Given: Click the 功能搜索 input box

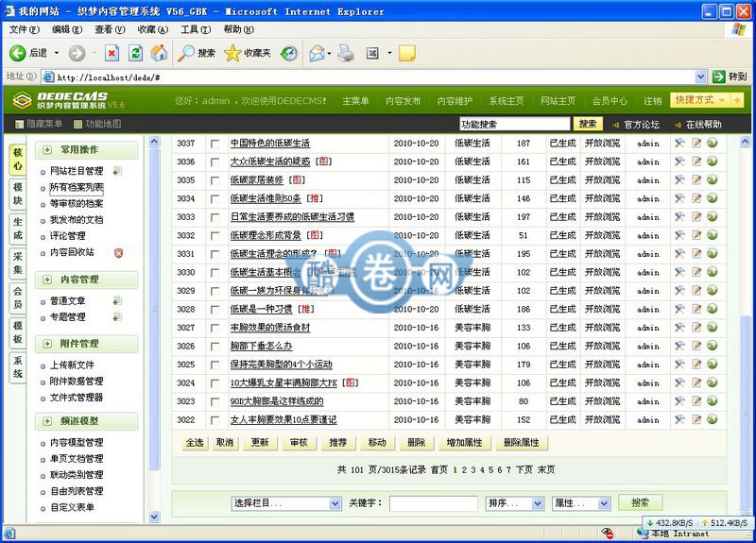Looking at the screenshot, I should tap(514, 125).
